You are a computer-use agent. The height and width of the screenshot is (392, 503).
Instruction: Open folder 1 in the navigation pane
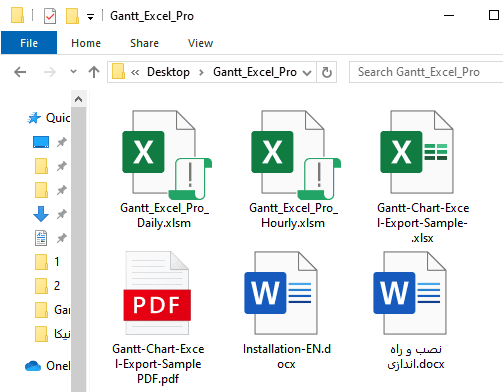coord(48,262)
